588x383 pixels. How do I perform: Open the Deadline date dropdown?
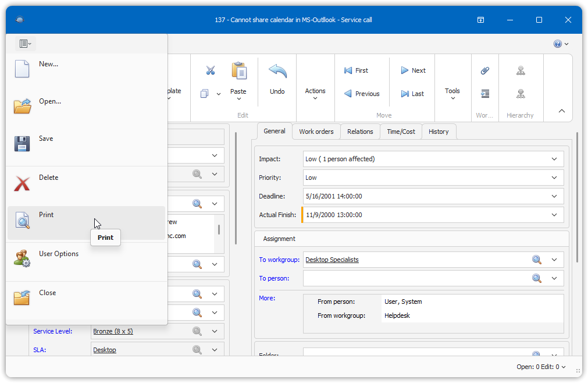[x=554, y=196]
